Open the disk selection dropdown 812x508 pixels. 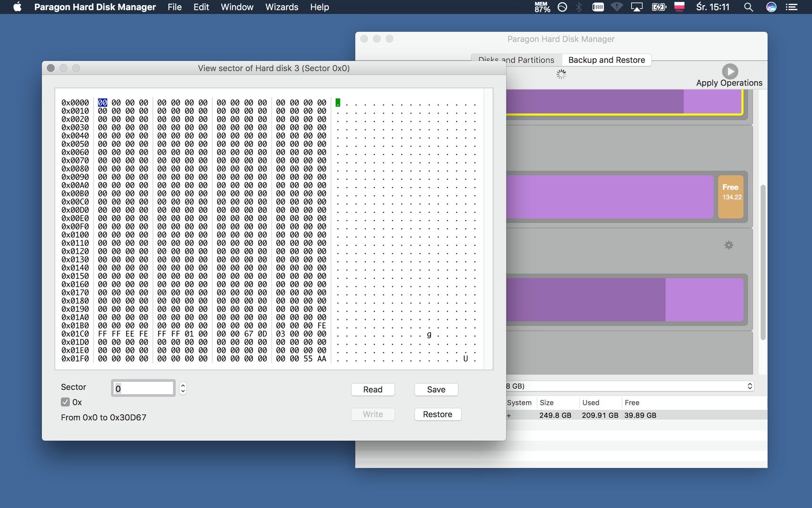630,386
